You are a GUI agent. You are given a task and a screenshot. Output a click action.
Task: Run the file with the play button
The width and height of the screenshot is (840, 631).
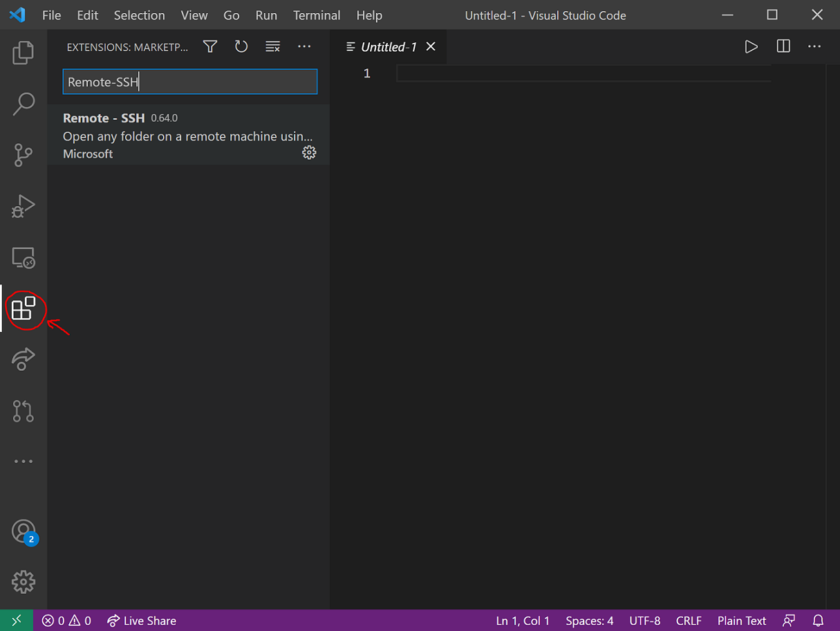752,46
